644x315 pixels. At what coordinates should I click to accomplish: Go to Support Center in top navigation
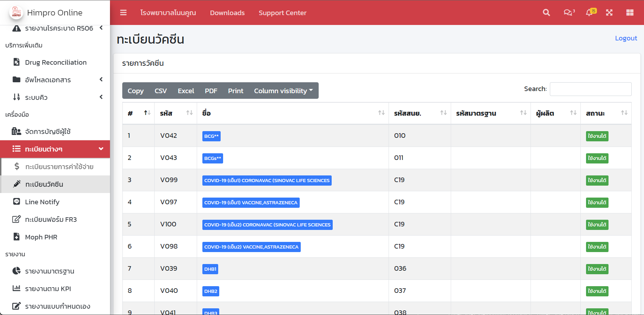tap(282, 13)
